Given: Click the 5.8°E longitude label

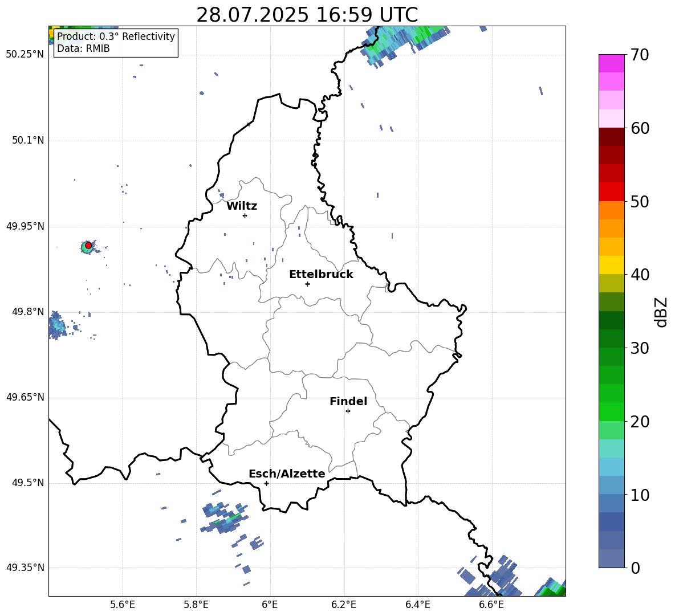Looking at the screenshot, I should [x=196, y=605].
